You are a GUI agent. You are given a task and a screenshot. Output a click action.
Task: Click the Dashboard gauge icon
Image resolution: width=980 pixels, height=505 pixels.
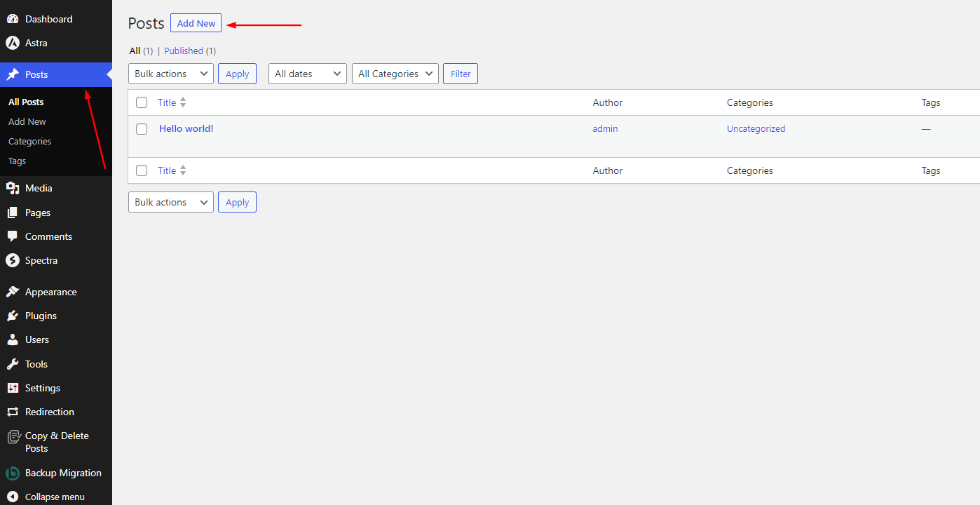pyautogui.click(x=13, y=19)
